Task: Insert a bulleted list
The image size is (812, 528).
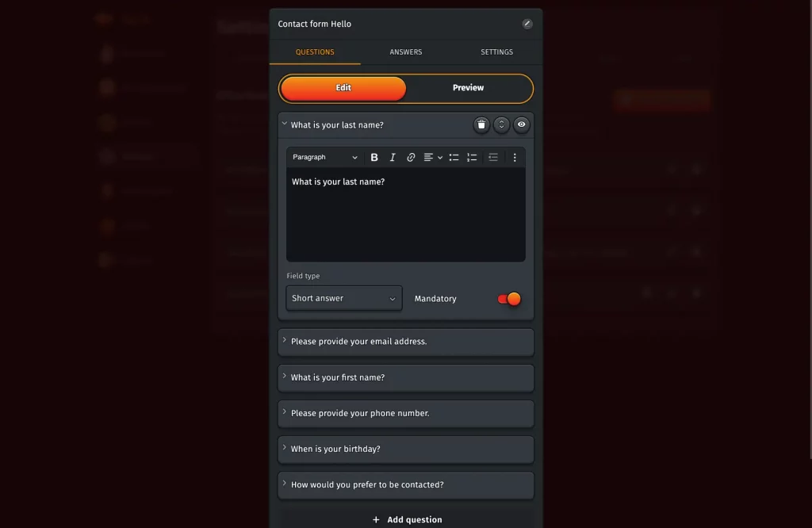Action: tap(454, 157)
